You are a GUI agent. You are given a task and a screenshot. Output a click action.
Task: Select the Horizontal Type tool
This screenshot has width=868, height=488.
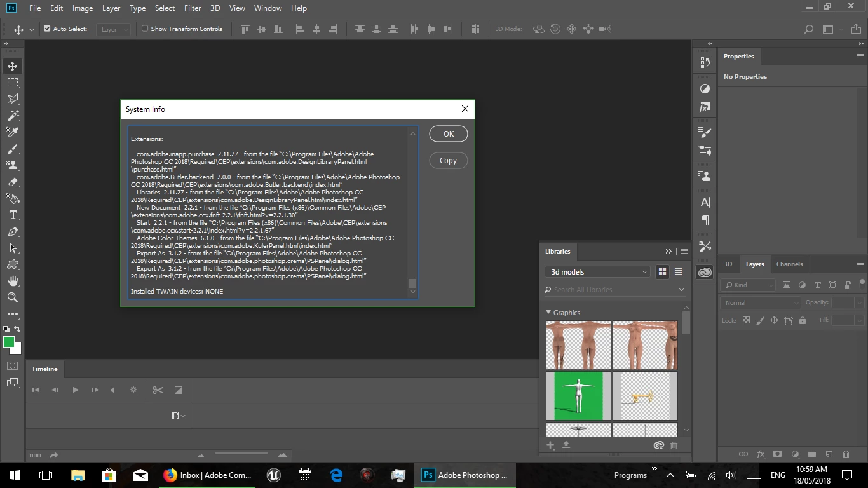[13, 215]
